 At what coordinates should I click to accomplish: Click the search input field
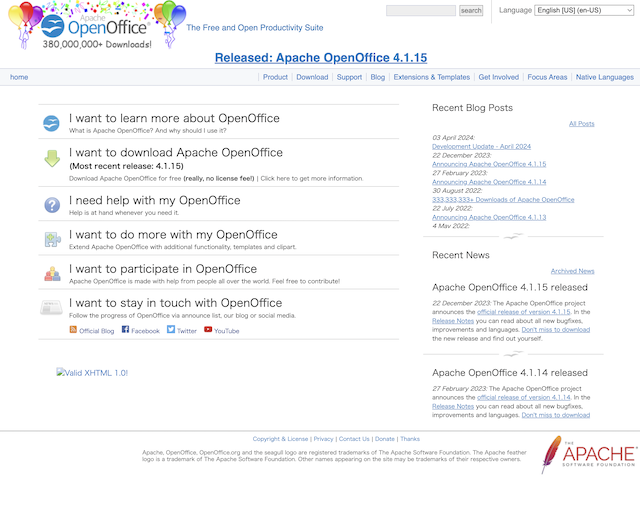pos(421,11)
